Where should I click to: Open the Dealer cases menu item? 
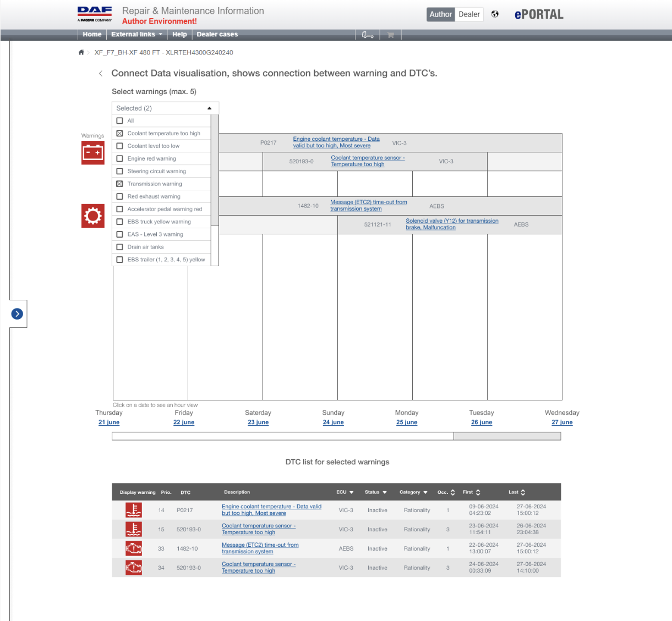(217, 35)
